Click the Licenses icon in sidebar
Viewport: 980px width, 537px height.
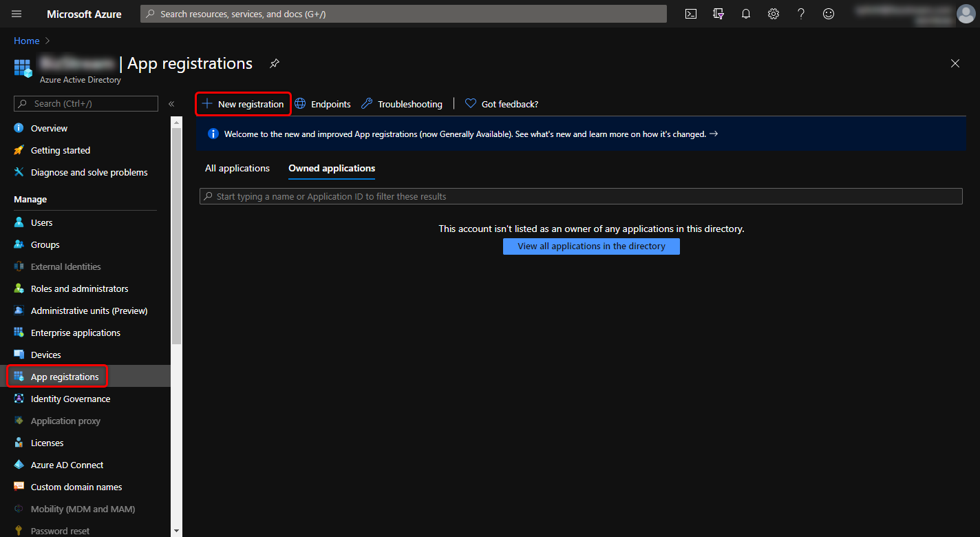tap(19, 443)
